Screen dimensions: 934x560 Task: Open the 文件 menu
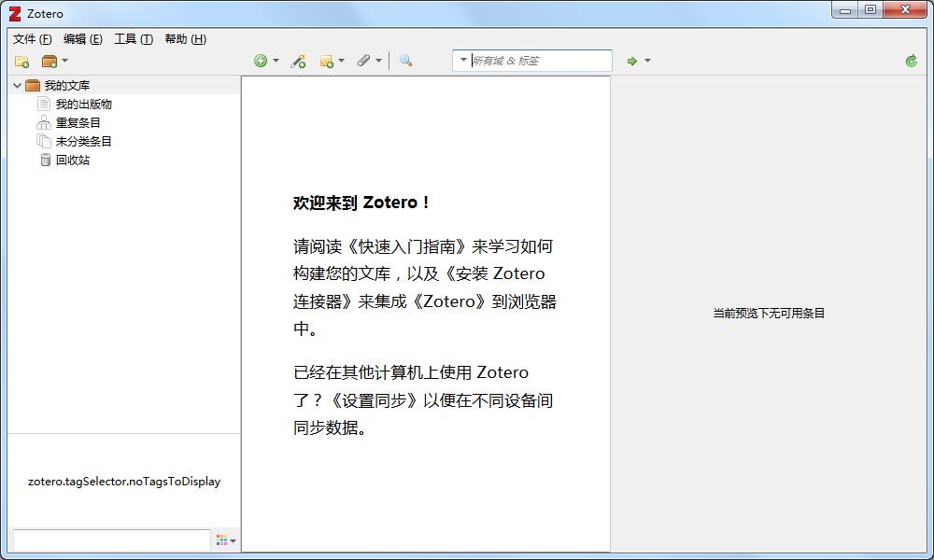[28, 39]
